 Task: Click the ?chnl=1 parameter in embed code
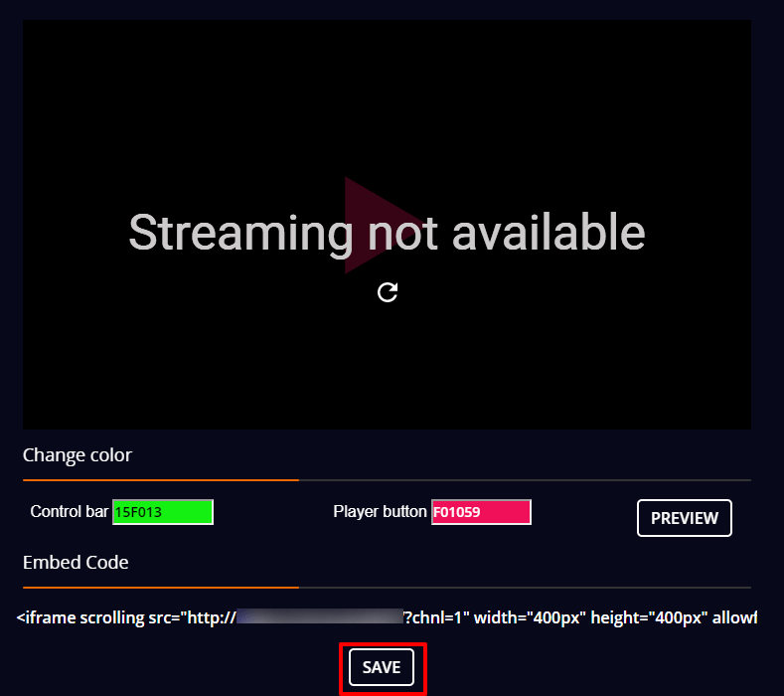tap(434, 617)
